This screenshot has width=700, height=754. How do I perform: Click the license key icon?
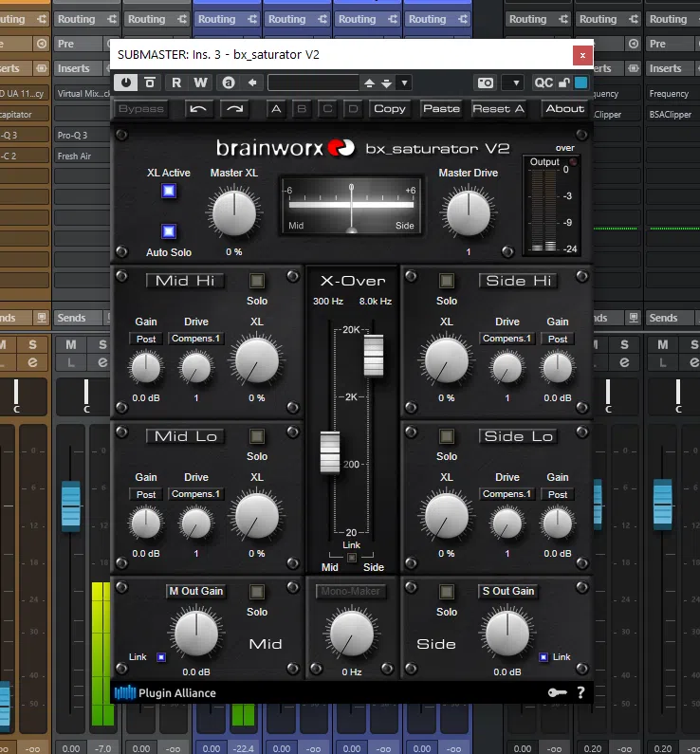557,693
